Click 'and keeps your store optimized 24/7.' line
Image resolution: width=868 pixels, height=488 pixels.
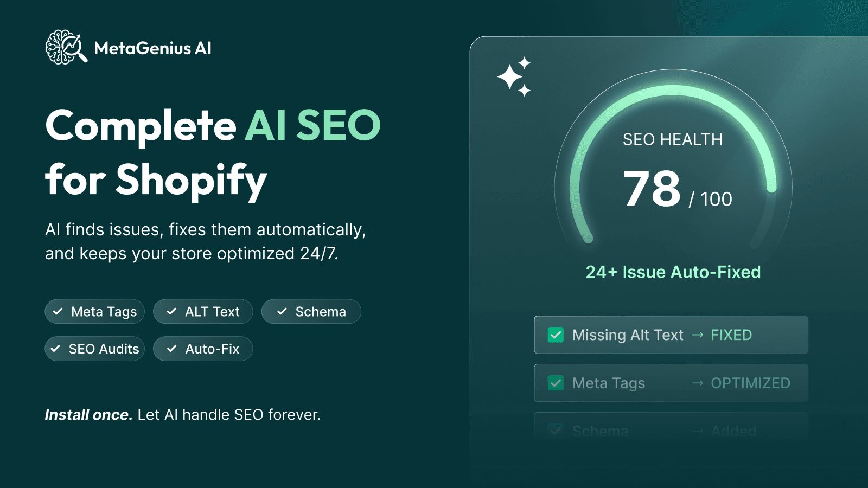tap(192, 254)
